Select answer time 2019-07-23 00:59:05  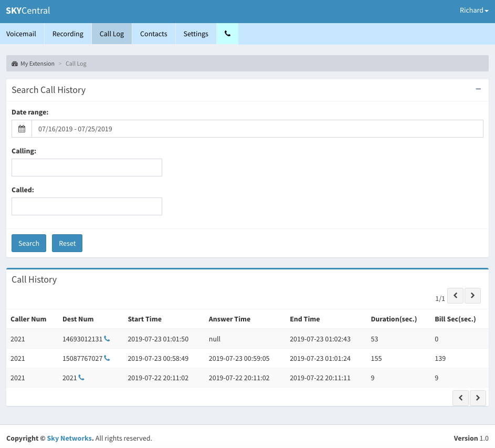point(239,359)
